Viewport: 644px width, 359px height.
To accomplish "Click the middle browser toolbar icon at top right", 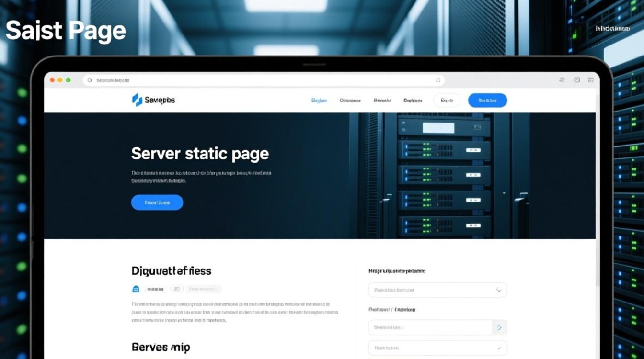I will pyautogui.click(x=576, y=80).
